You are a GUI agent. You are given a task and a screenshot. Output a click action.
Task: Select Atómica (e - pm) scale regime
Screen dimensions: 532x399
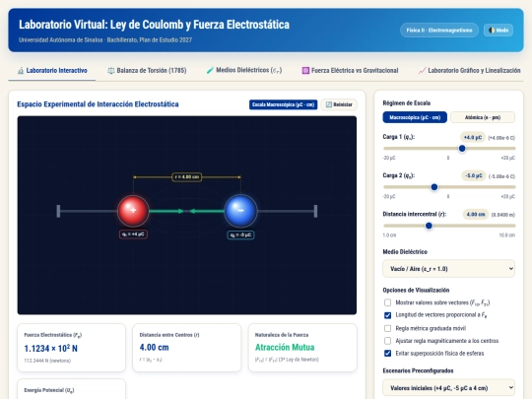point(483,117)
